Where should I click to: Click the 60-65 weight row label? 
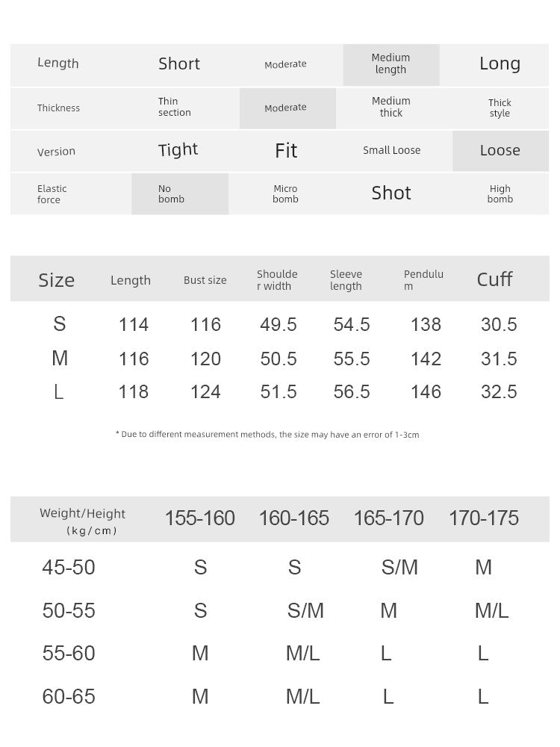coord(69,696)
